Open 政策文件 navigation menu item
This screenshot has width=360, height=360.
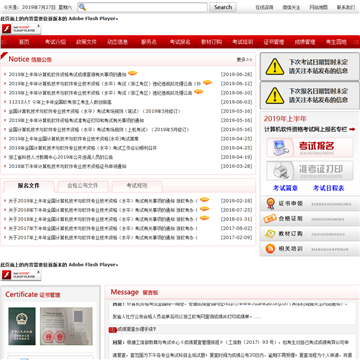(x=86, y=42)
